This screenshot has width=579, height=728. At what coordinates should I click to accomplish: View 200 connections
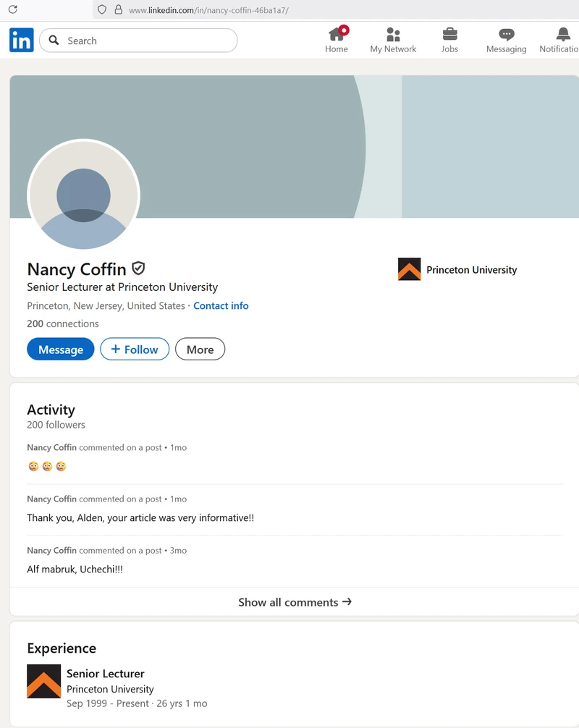click(x=63, y=323)
